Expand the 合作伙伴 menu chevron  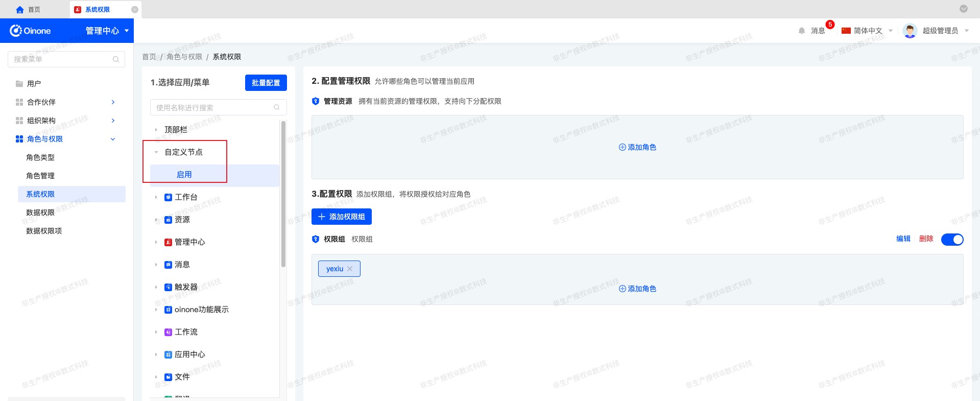pos(113,102)
